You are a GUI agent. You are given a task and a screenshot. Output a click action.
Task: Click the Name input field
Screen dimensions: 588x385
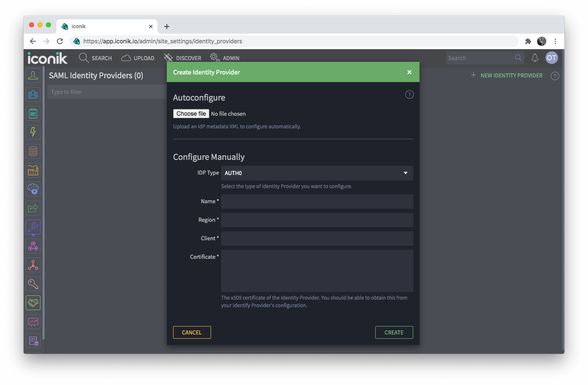pos(317,201)
